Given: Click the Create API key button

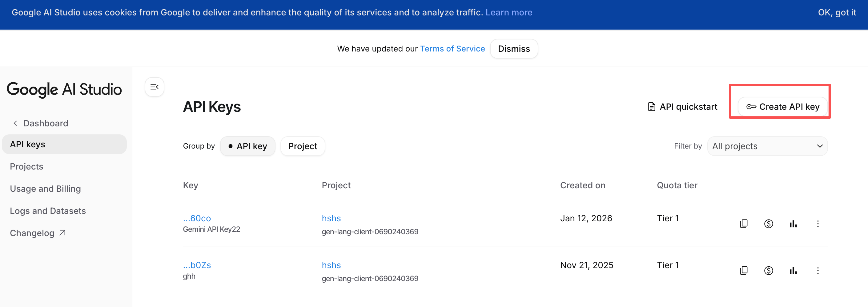Looking at the screenshot, I should (x=782, y=107).
